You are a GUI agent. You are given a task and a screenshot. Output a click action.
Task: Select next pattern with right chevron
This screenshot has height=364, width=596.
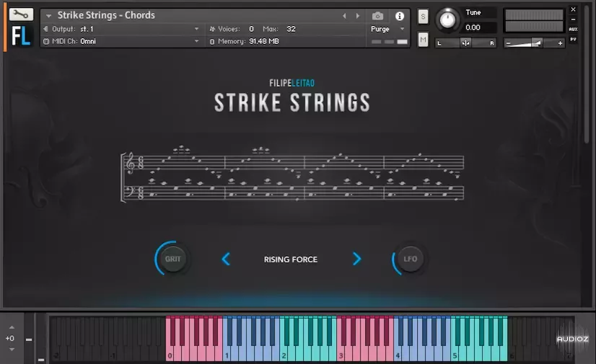tap(356, 259)
